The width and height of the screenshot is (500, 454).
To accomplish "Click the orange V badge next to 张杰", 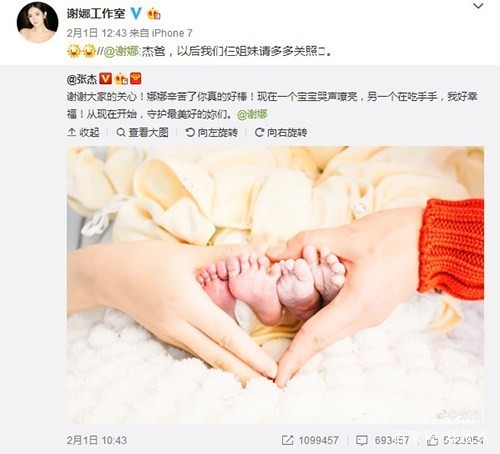I will click(x=106, y=79).
